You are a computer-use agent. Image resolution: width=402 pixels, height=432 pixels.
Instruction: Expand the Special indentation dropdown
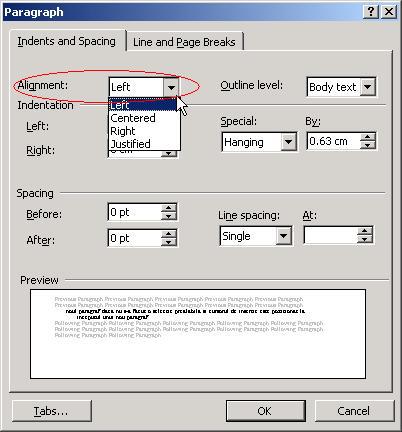288,142
